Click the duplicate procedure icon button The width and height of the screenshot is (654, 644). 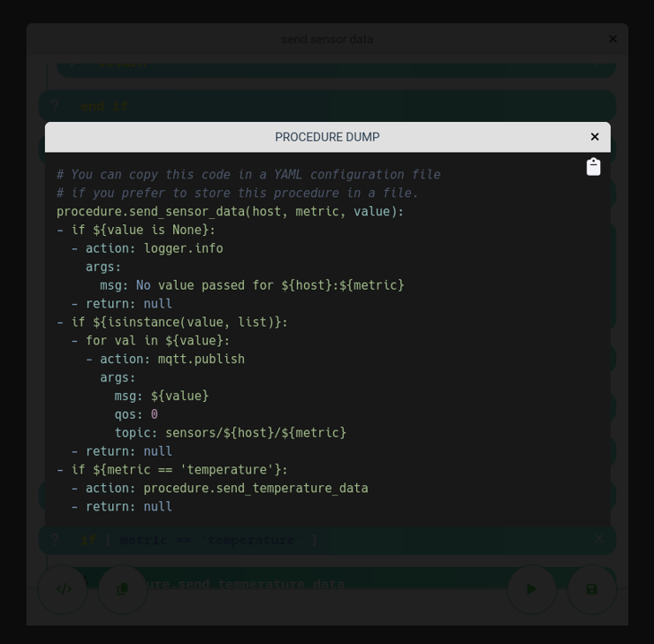[123, 589]
